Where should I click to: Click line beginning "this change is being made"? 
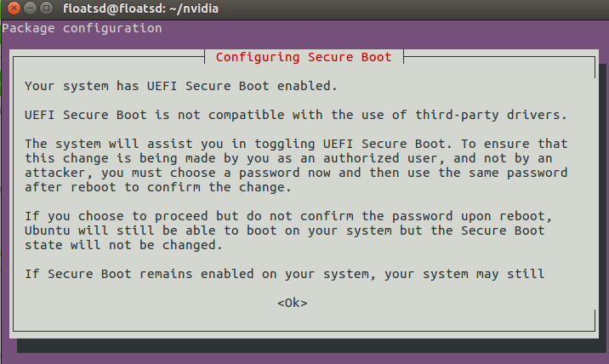pyautogui.click(x=288, y=158)
